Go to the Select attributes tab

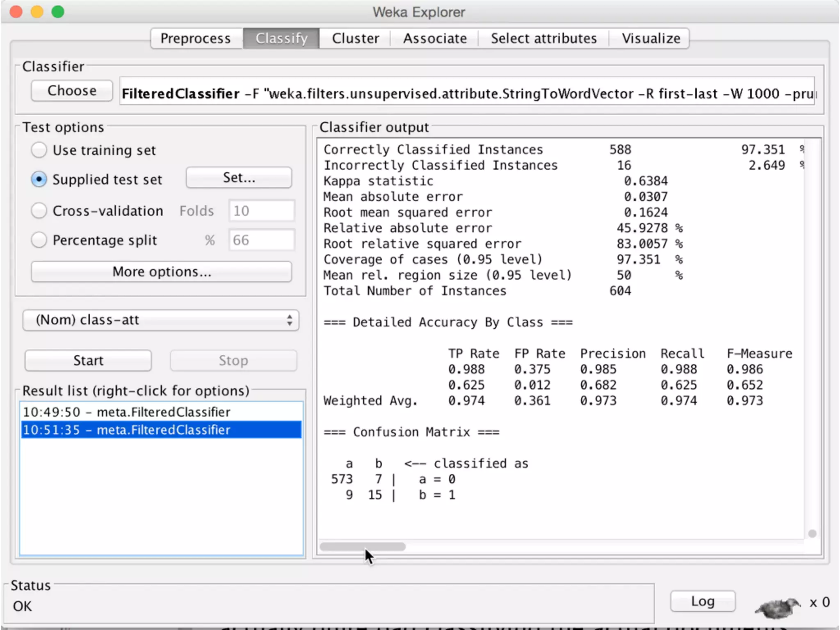click(x=543, y=39)
